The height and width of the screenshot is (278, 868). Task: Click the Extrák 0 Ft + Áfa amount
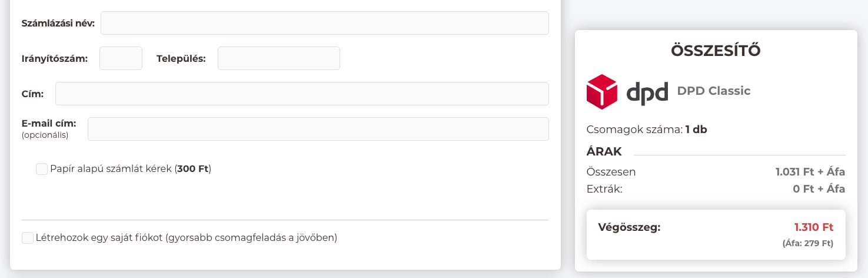point(819,189)
